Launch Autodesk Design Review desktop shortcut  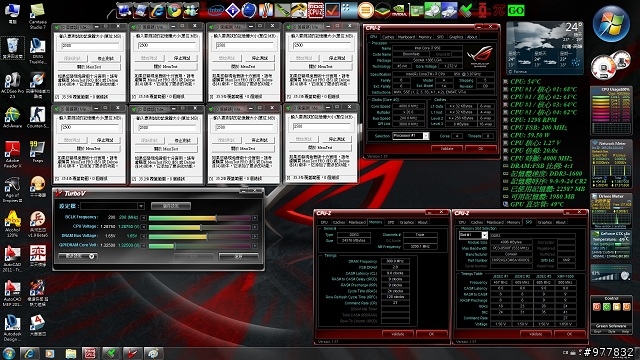click(12, 328)
